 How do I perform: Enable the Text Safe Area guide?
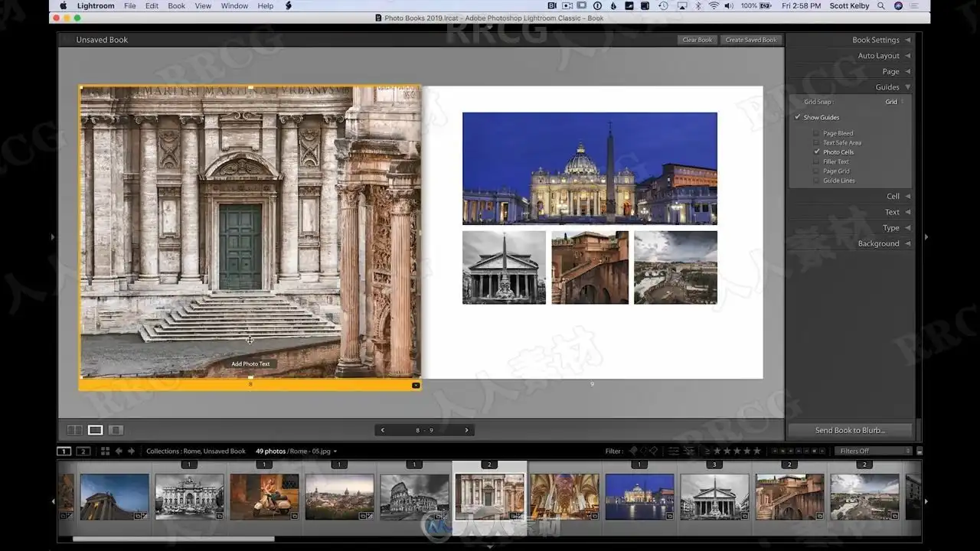coord(816,142)
